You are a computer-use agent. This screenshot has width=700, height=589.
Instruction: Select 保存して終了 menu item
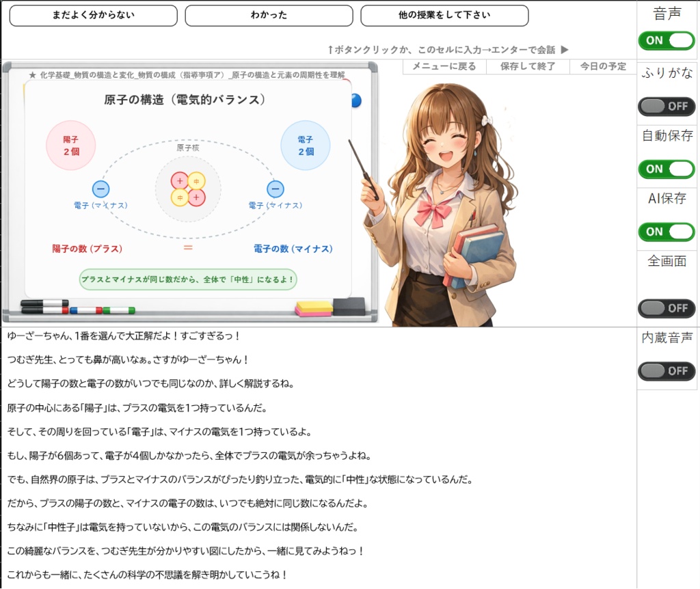(528, 66)
